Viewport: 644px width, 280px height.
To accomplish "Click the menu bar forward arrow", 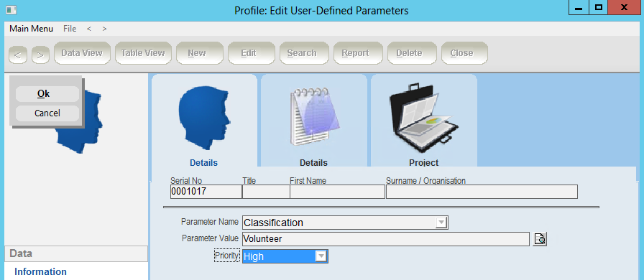I will [105, 29].
